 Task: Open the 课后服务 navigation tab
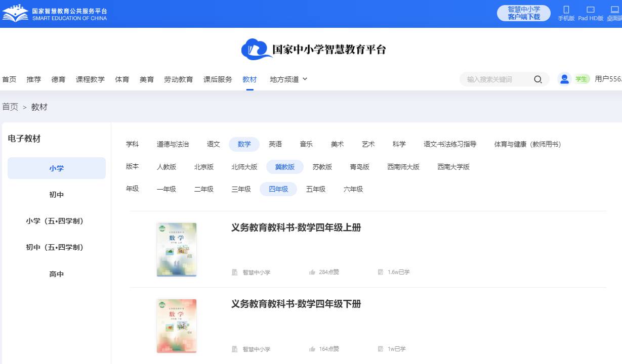(218, 79)
